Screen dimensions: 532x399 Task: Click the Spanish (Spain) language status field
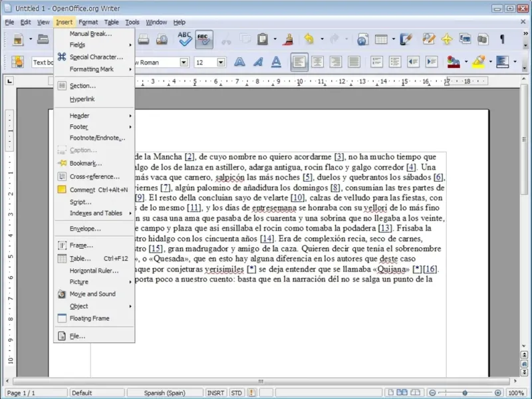[x=164, y=392]
